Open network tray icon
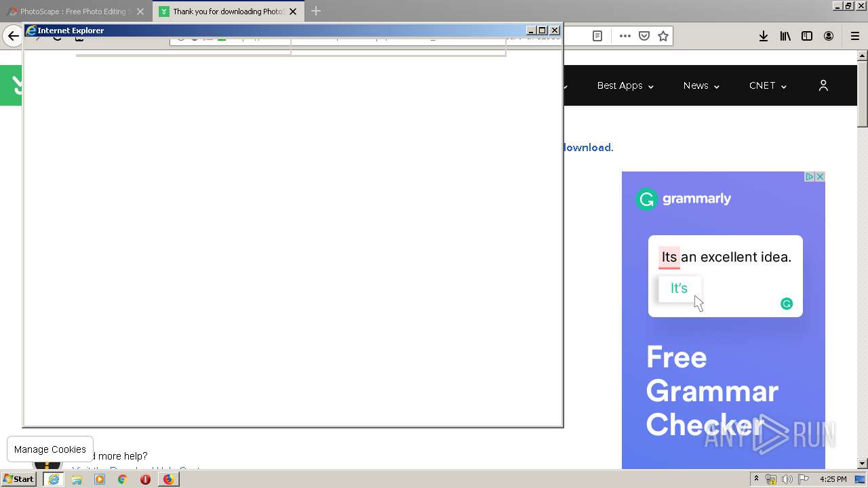Viewport: 868px width, 488px height. click(x=771, y=479)
